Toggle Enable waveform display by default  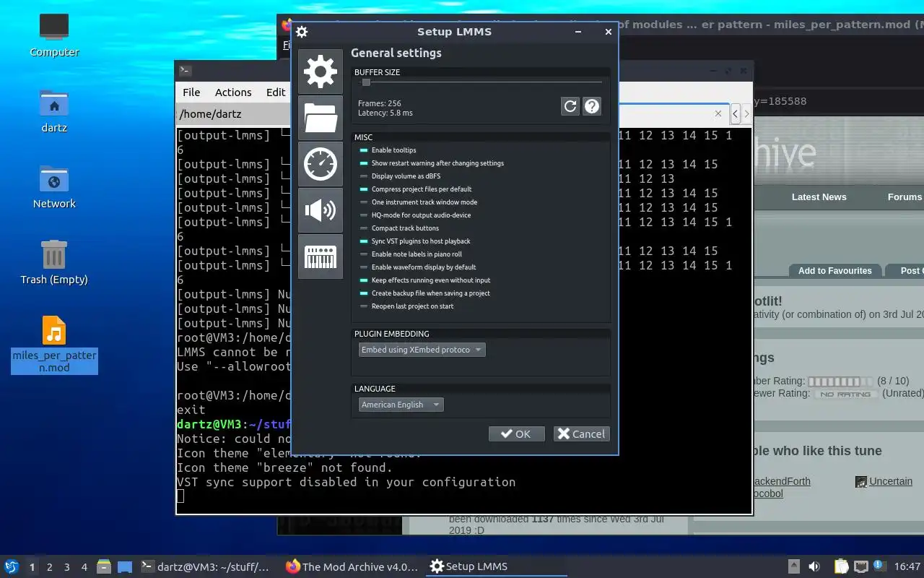[x=418, y=267]
